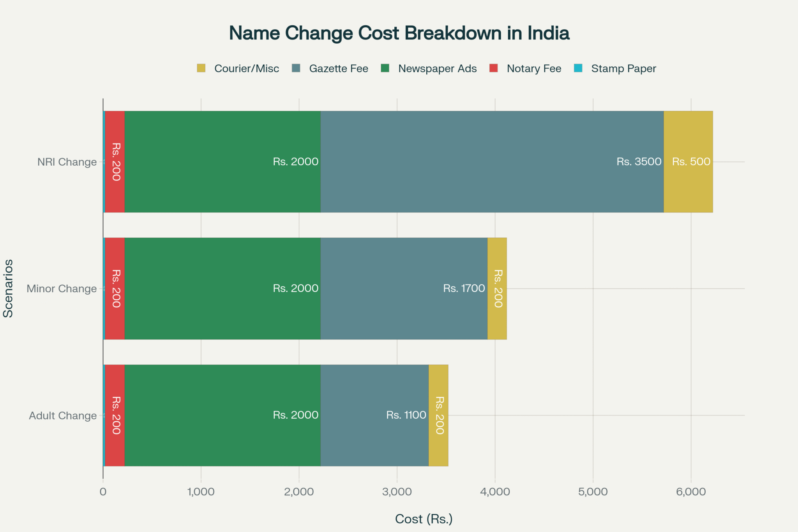Expand the NRI Change bar details
The height and width of the screenshot is (532, 798).
(390, 161)
